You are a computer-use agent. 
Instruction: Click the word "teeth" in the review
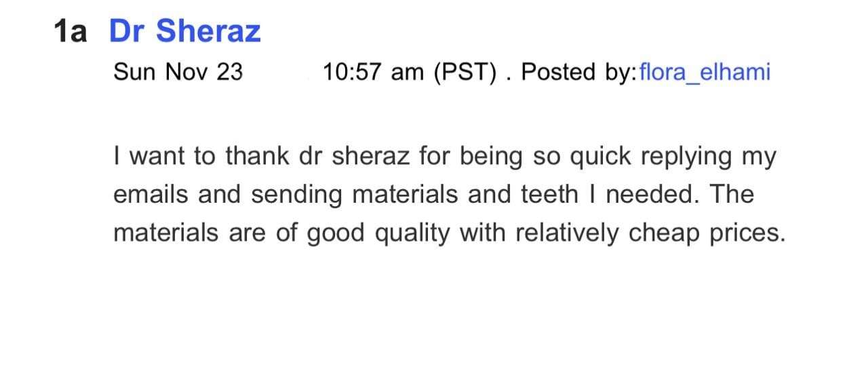[x=548, y=195]
